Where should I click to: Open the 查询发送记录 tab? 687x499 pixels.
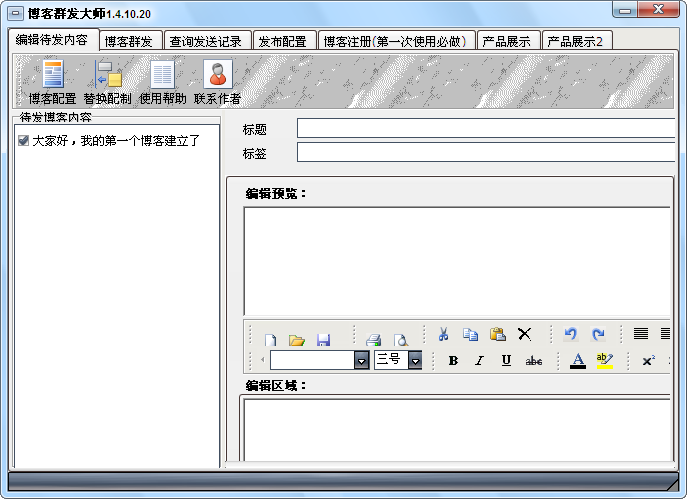pos(205,41)
